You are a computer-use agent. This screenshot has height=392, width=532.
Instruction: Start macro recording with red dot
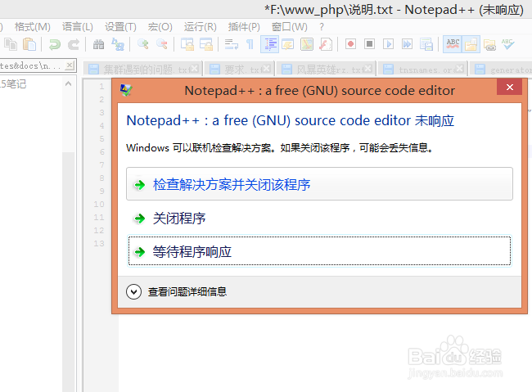tap(351, 44)
